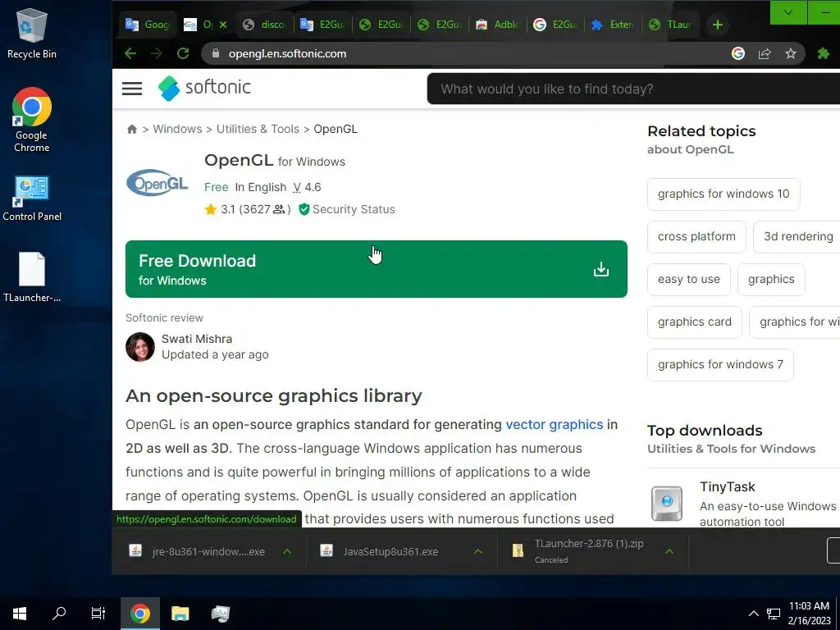The image size is (840, 630).
Task: Expand options for JavaSetup8u361.exe download
Action: coord(478,551)
